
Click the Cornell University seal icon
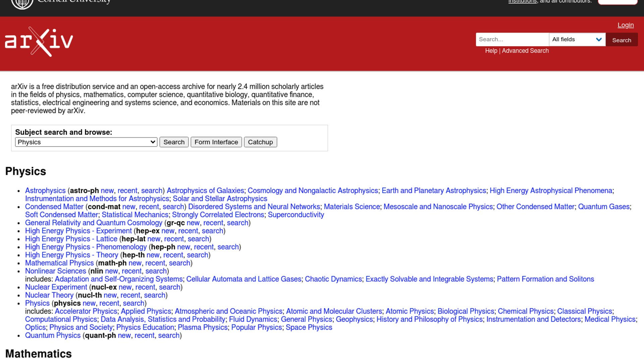22,3
